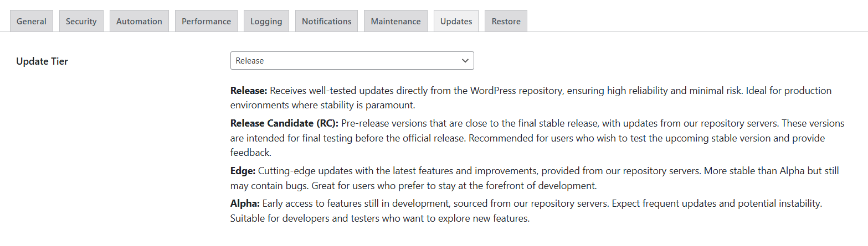Click the Update Tier field label
The width and height of the screenshot is (868, 246).
coord(42,61)
